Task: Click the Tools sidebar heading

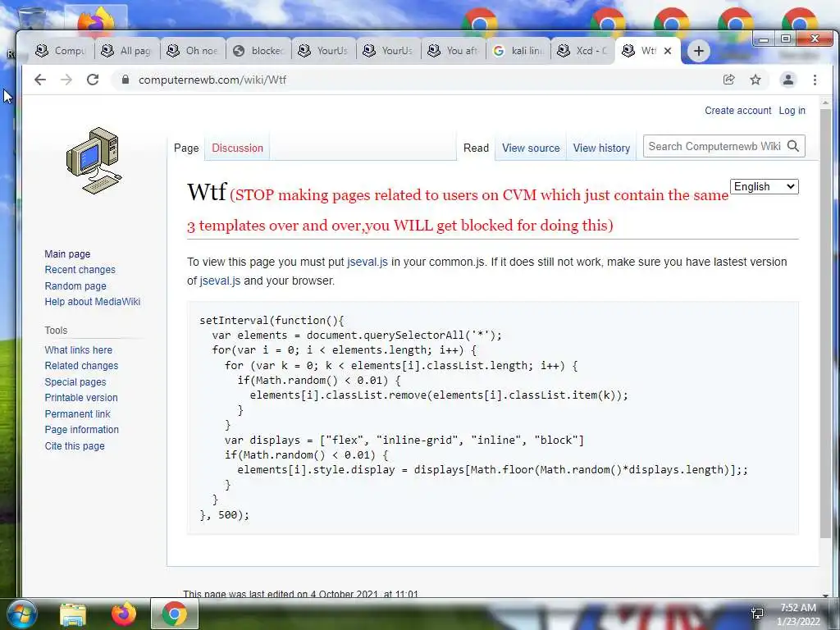Action: pyautogui.click(x=56, y=330)
